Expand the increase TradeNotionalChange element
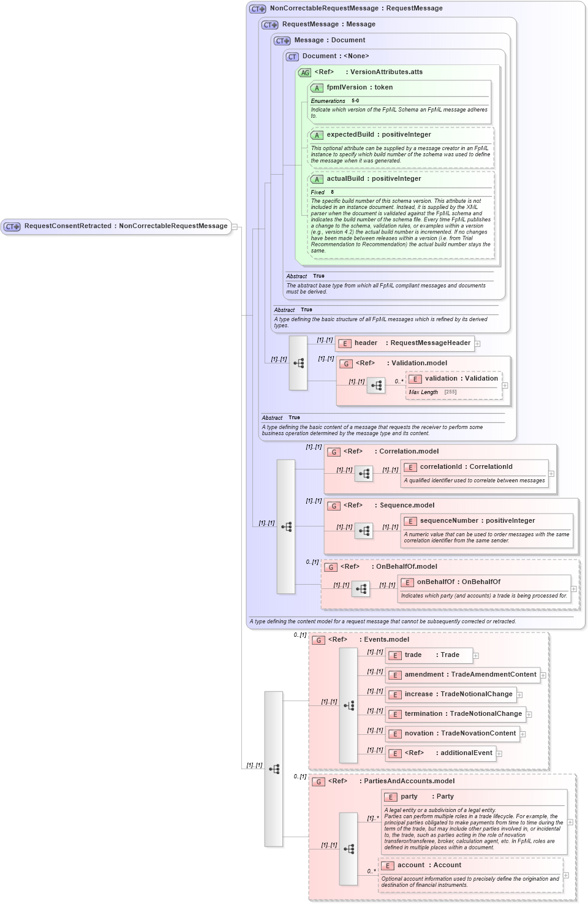The width and height of the screenshot is (588, 904). pyautogui.click(x=519, y=695)
